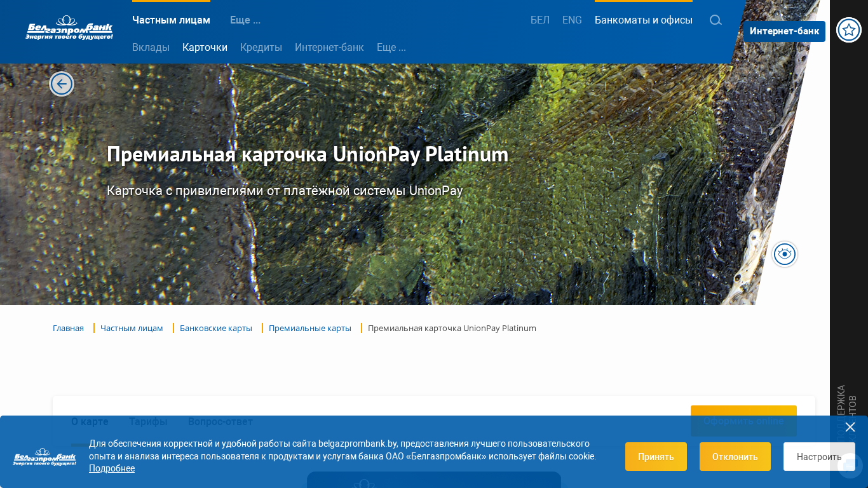The height and width of the screenshot is (488, 868).
Task: Open the chat bubble widget
Action: click(x=850, y=466)
